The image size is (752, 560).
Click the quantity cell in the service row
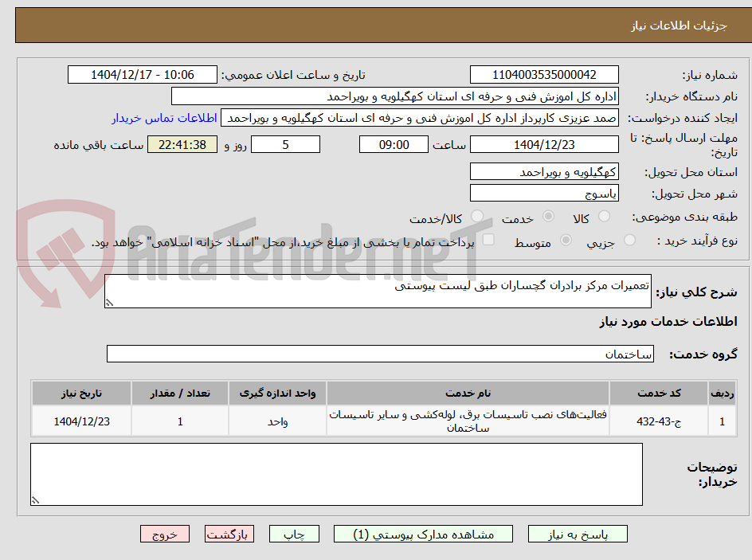[x=180, y=421]
